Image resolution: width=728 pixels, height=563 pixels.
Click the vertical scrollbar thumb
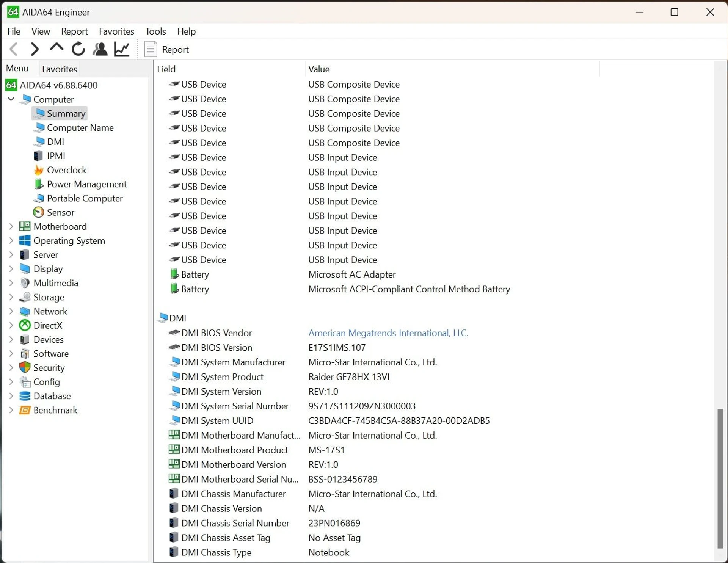(720, 478)
